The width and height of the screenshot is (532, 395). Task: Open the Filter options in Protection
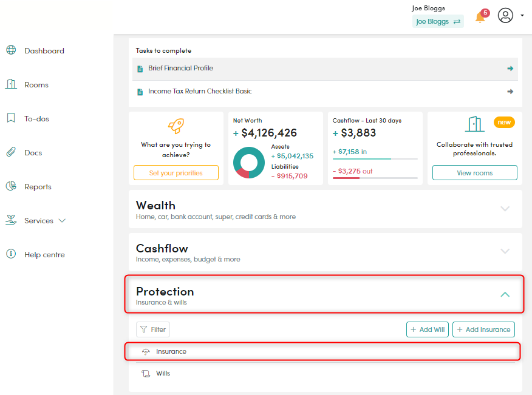coord(152,329)
